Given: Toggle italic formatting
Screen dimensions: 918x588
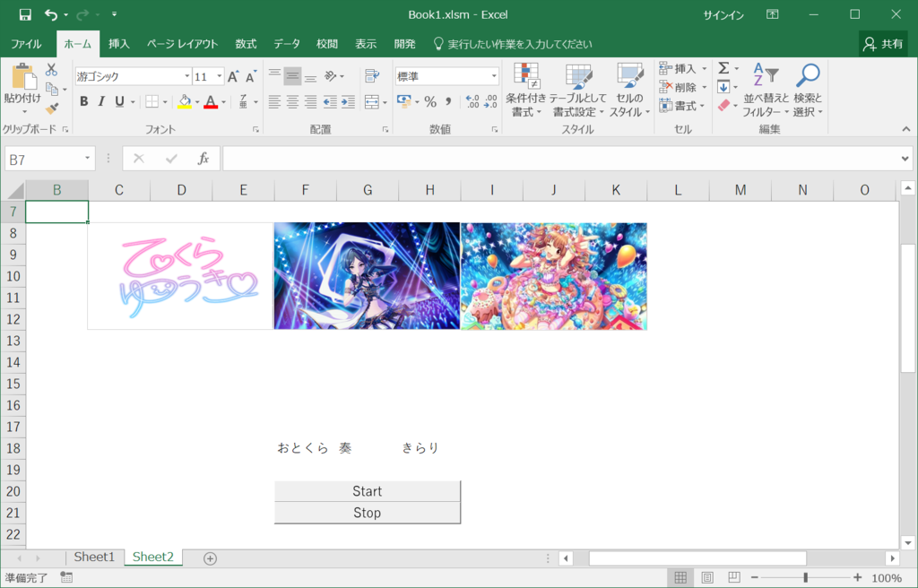Looking at the screenshot, I should [101, 101].
